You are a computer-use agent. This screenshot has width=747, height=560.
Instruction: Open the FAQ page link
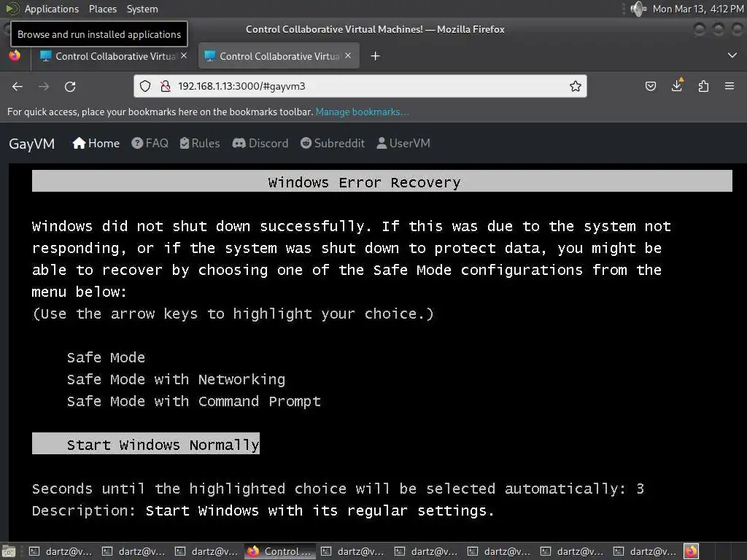point(150,144)
